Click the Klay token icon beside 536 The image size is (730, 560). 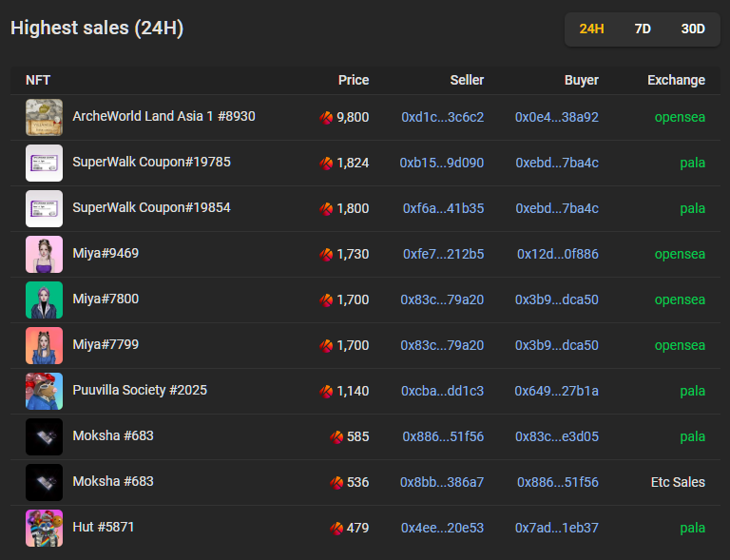(336, 482)
